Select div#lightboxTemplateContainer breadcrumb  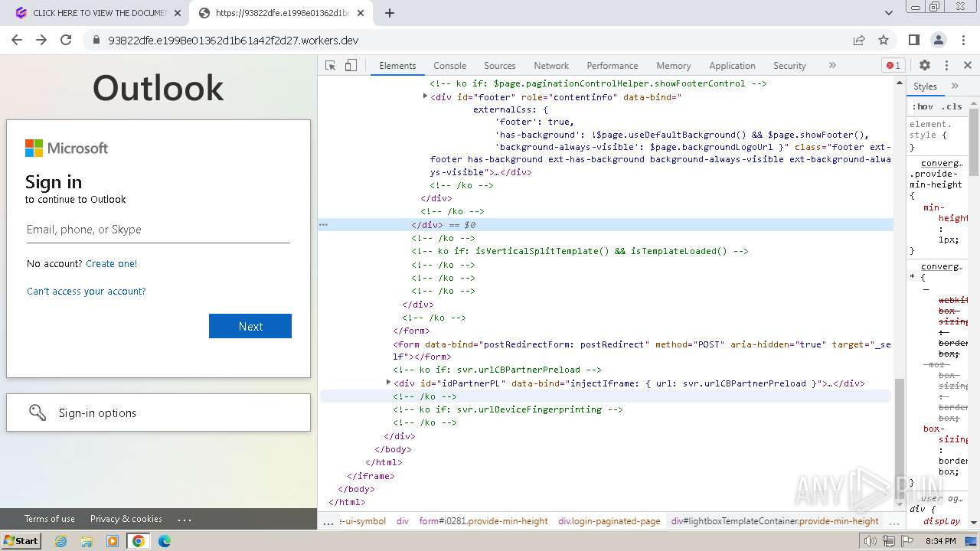pyautogui.click(x=775, y=521)
